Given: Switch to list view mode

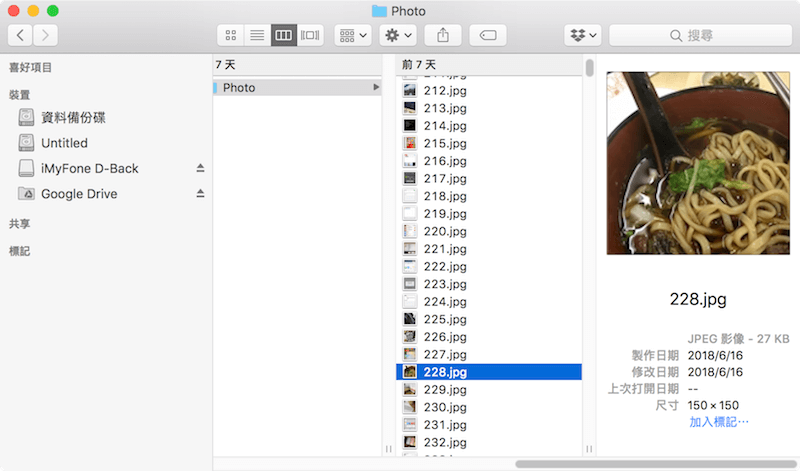Looking at the screenshot, I should coord(257,35).
